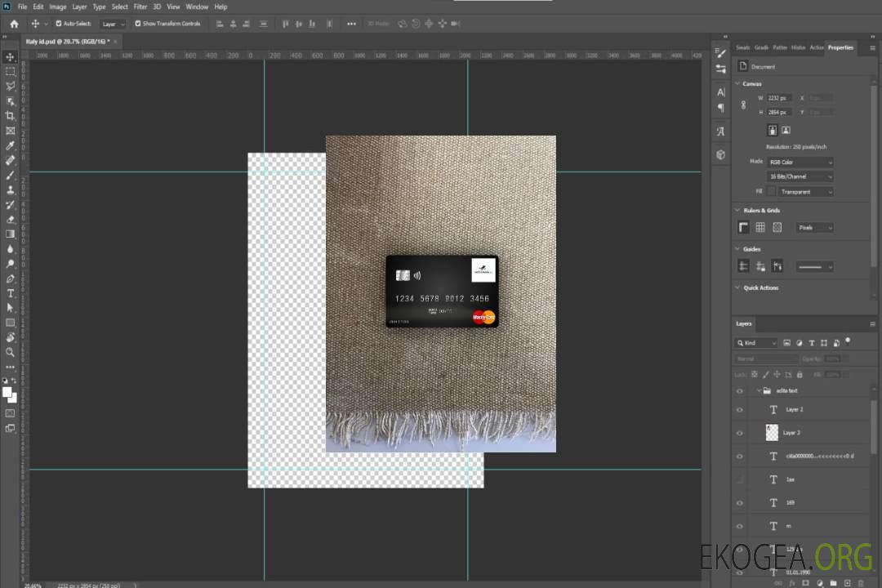The width and height of the screenshot is (882, 588).
Task: Click the link width and height chain icon
Action: 744,105
